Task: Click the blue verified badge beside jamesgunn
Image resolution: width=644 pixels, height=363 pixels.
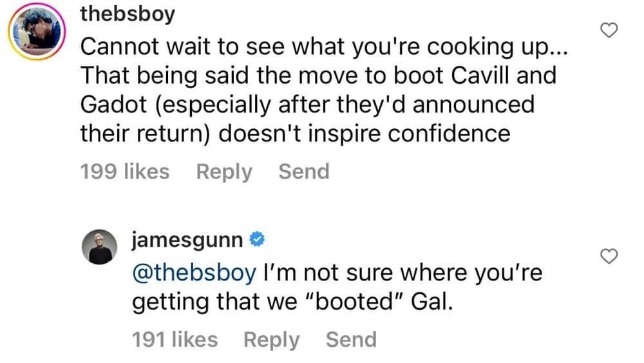Action: click(256, 240)
